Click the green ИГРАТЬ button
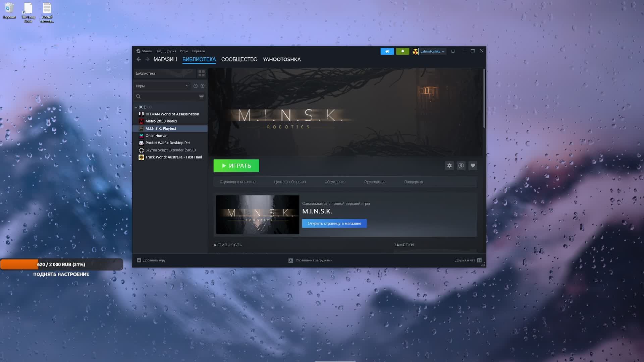Screen dimensions: 644x362 click(236, 166)
